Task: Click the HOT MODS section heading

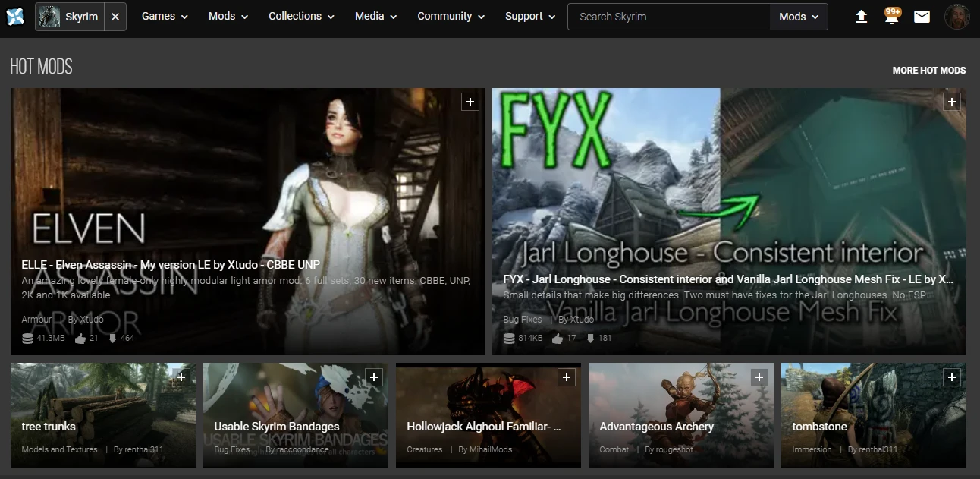Action: pos(41,67)
